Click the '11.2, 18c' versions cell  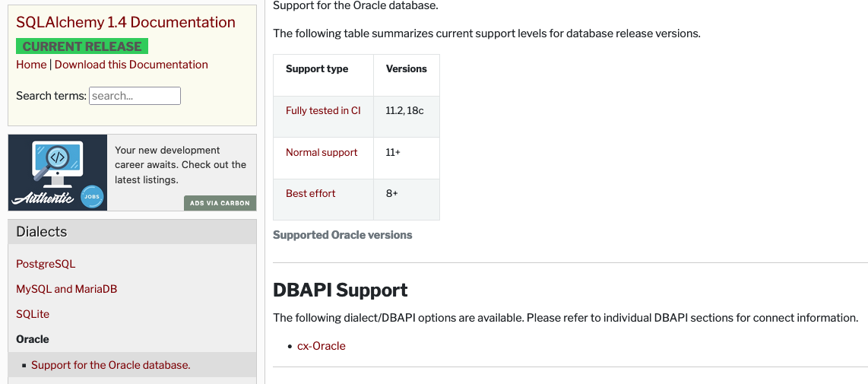coord(407,116)
